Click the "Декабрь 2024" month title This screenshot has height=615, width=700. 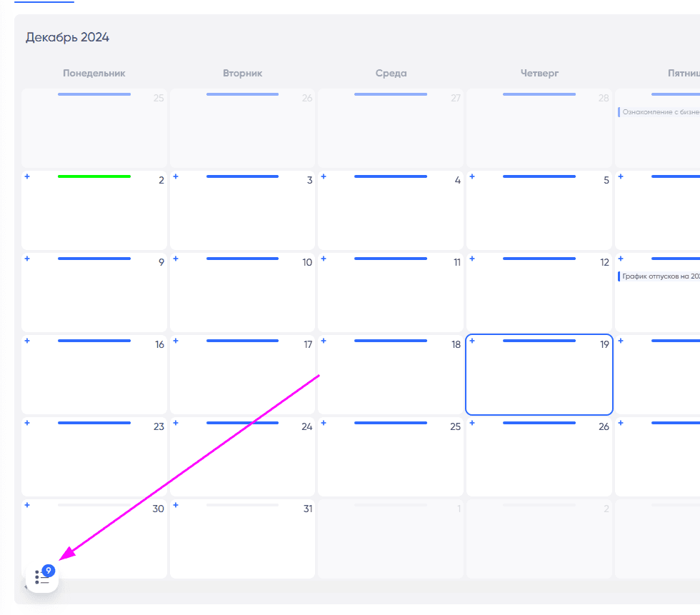[67, 37]
